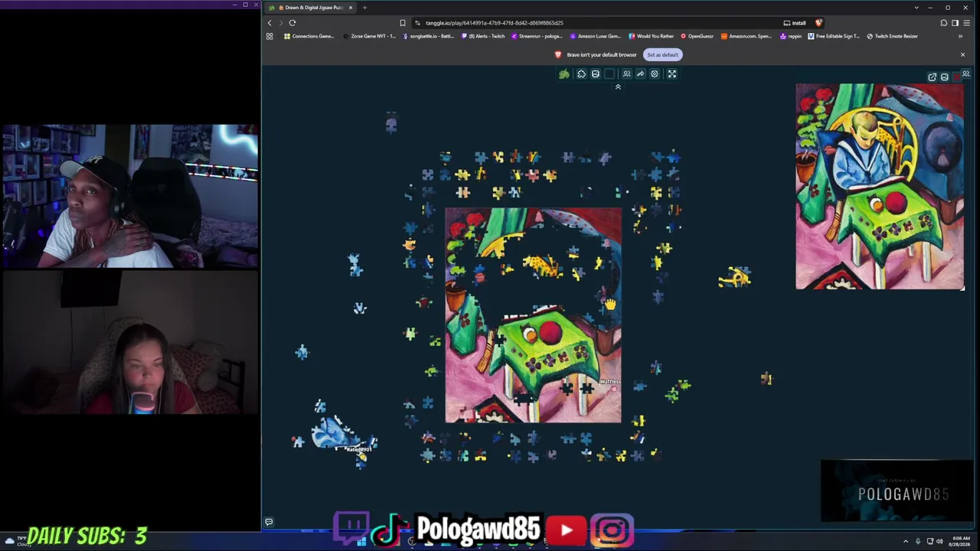This screenshot has height=551, width=980.
Task: Reload the Tanggle page
Action: [x=292, y=23]
